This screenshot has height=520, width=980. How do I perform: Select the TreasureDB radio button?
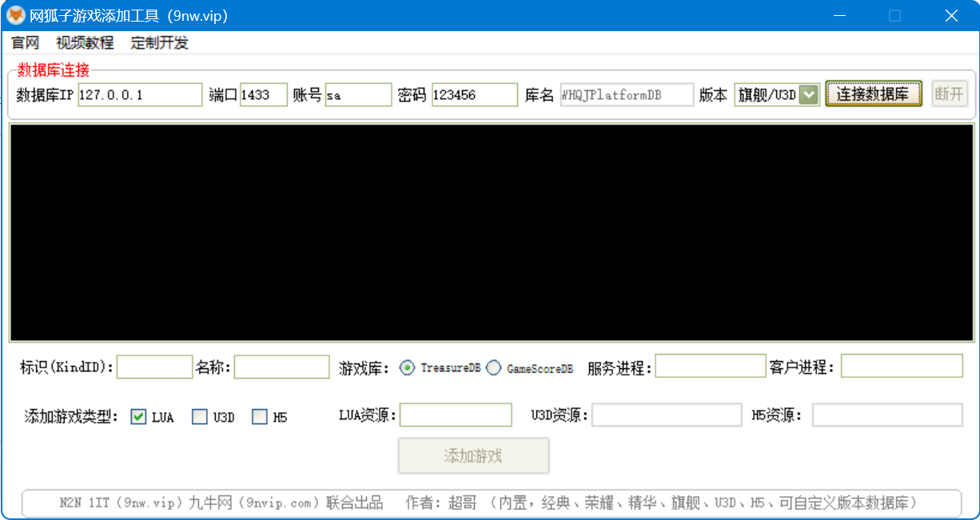pos(408,367)
